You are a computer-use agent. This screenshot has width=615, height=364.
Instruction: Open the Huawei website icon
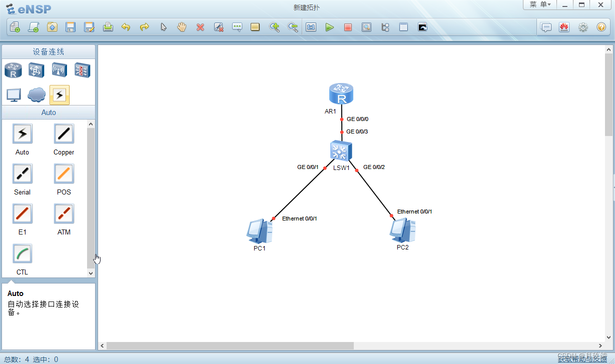click(564, 27)
